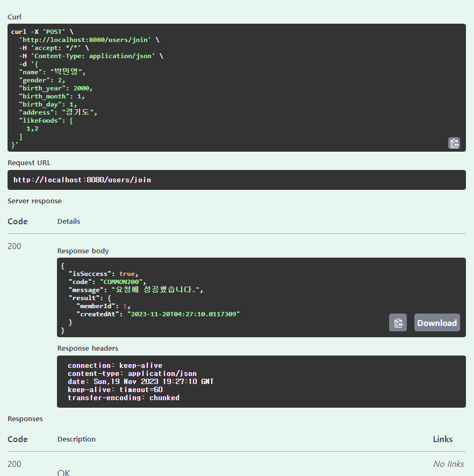Click the 'Response headers' label

click(88, 348)
